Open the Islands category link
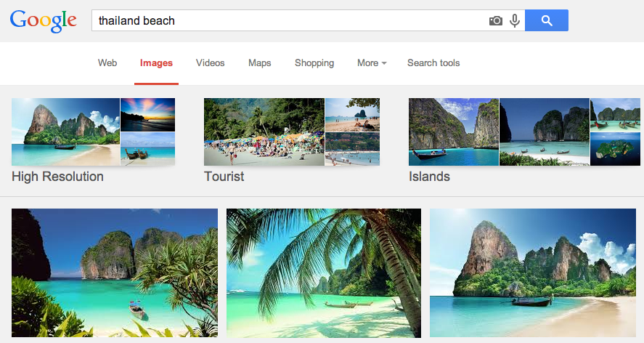This screenshot has height=343, width=644. [429, 177]
